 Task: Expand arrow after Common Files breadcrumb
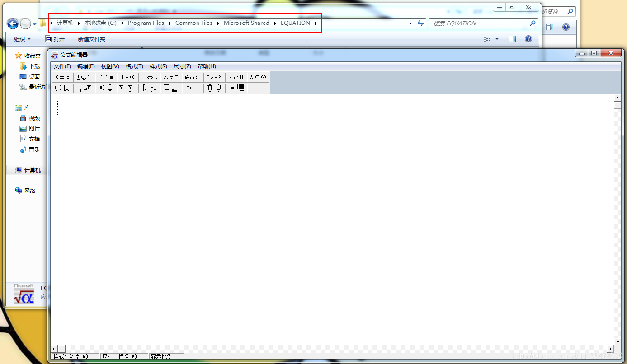[x=218, y=23]
